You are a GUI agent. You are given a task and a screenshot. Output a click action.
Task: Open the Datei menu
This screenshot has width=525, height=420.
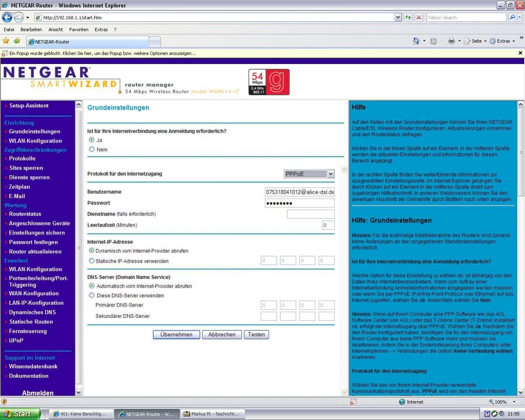[9, 30]
